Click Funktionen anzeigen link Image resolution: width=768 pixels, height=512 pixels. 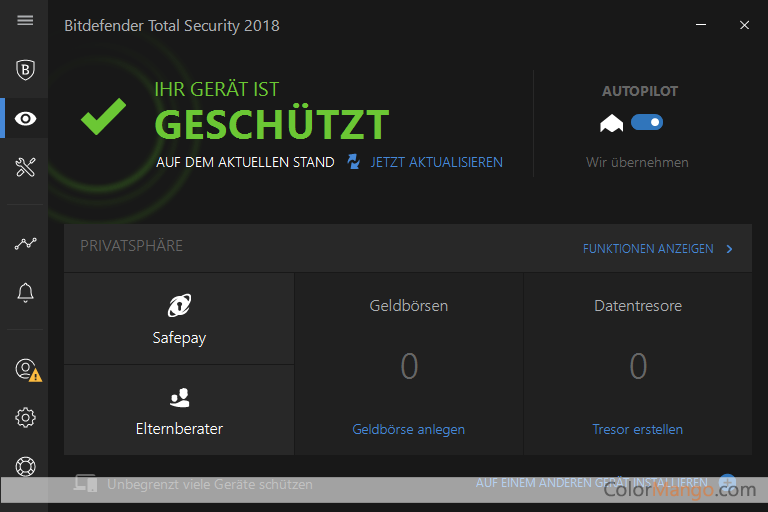[648, 249]
